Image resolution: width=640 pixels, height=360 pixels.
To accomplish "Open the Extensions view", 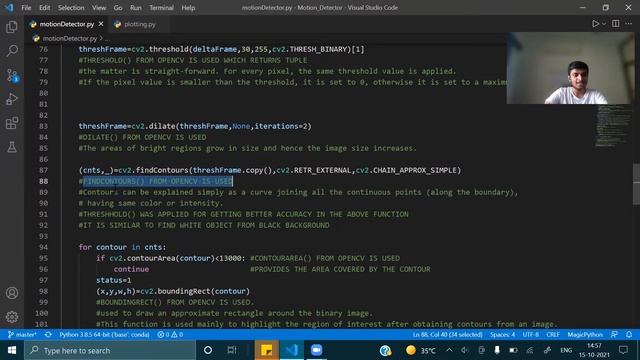I will tap(12, 123).
